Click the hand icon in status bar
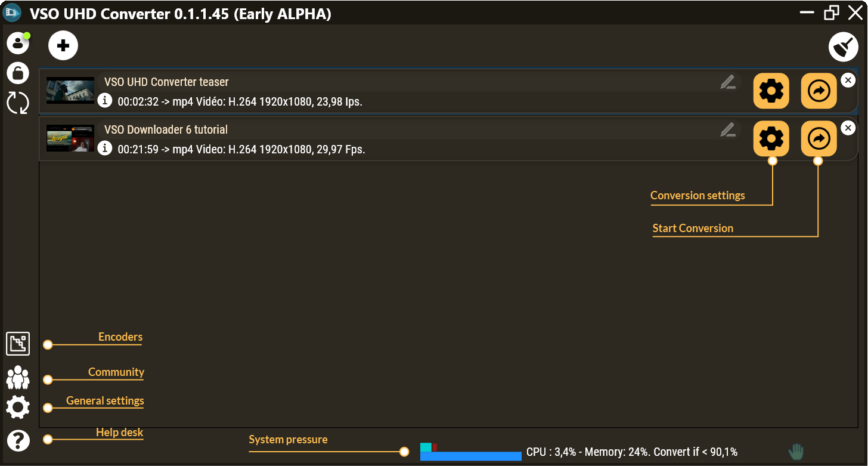This screenshot has width=868, height=466. [x=796, y=452]
